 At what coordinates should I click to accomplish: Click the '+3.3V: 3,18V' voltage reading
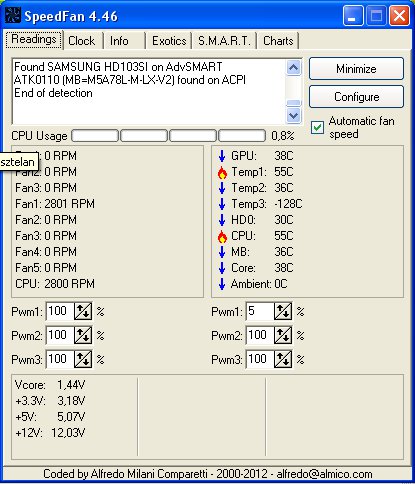50,401
